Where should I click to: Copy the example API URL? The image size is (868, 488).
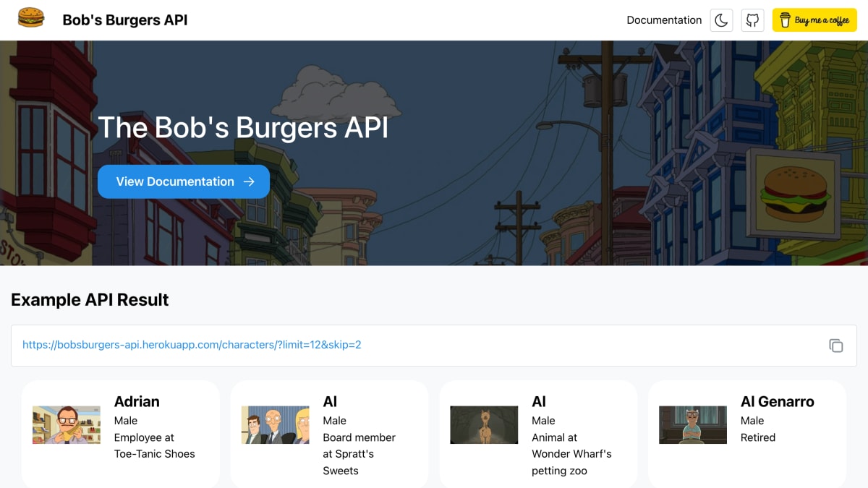(x=835, y=346)
